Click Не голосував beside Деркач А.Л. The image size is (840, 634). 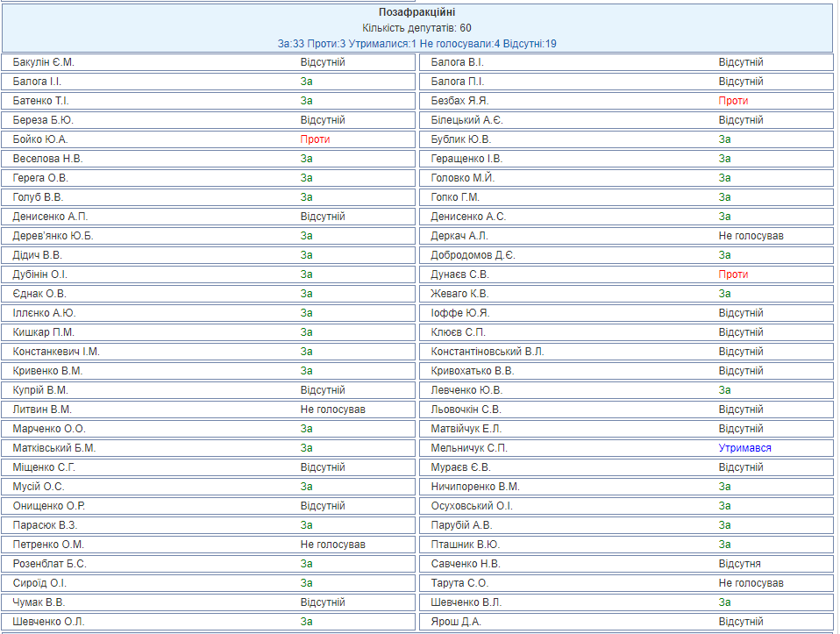pyautogui.click(x=751, y=236)
